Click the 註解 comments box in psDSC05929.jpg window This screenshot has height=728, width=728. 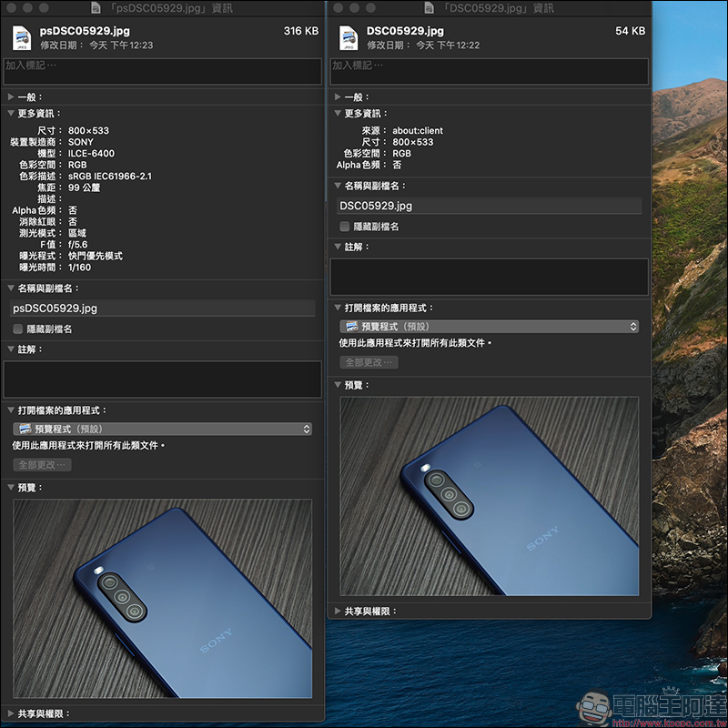pyautogui.click(x=163, y=379)
